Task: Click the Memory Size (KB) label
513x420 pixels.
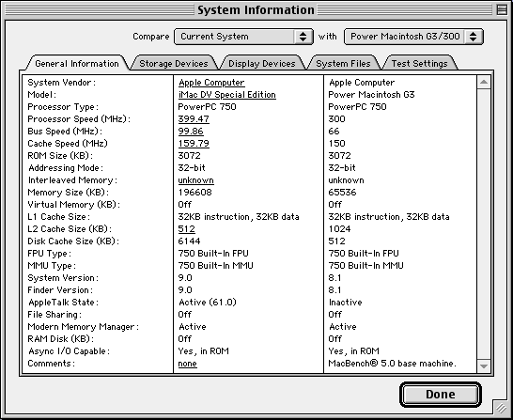Action: (x=68, y=193)
